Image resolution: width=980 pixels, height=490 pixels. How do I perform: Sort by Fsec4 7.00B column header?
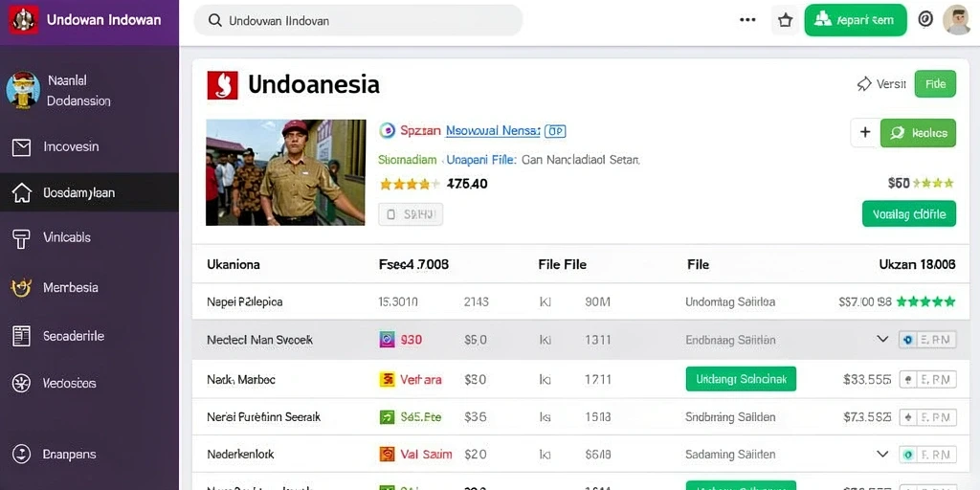[x=413, y=264]
